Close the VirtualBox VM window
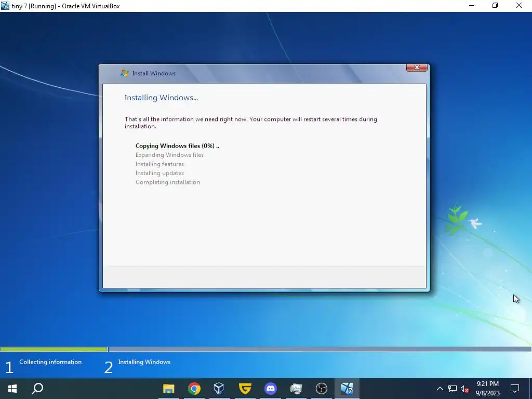This screenshot has height=399, width=532. coord(519,5)
